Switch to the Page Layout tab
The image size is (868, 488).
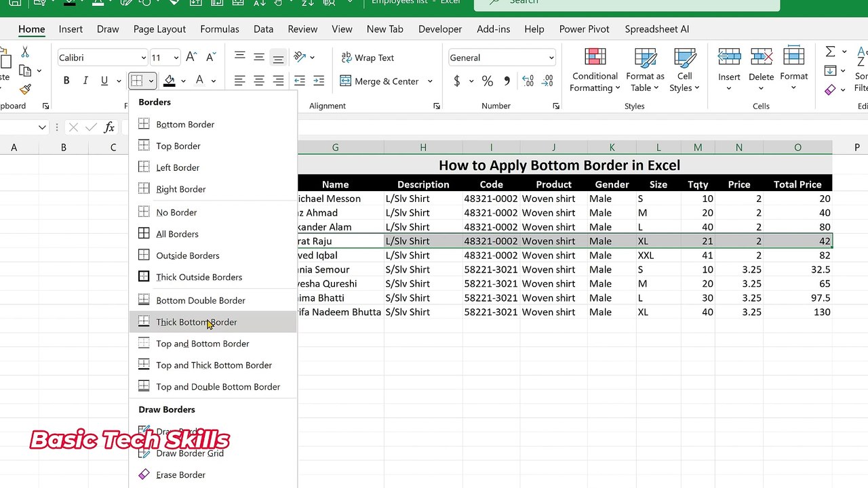point(159,29)
